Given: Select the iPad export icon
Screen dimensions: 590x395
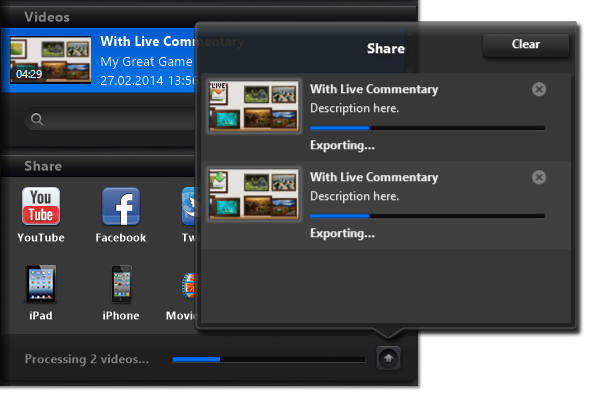Looking at the screenshot, I should click(41, 284).
